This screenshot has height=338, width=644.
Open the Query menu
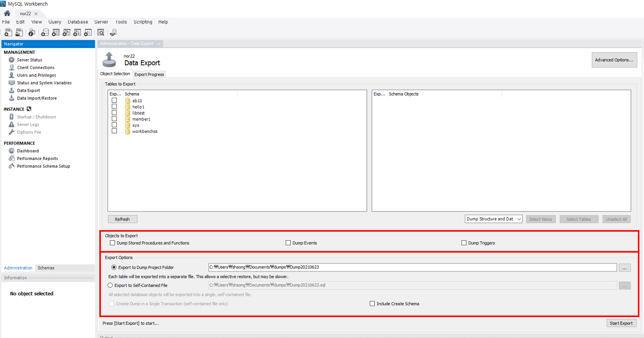coord(55,22)
